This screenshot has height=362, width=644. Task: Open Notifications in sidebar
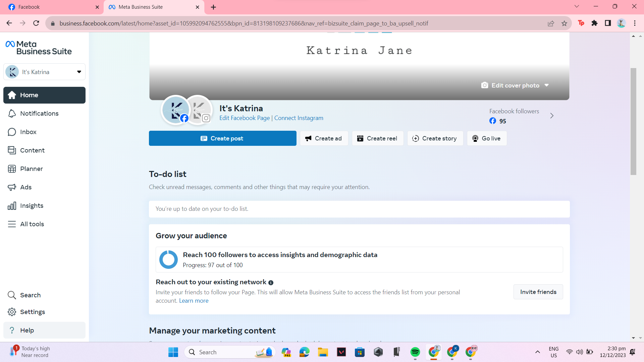coord(44,114)
